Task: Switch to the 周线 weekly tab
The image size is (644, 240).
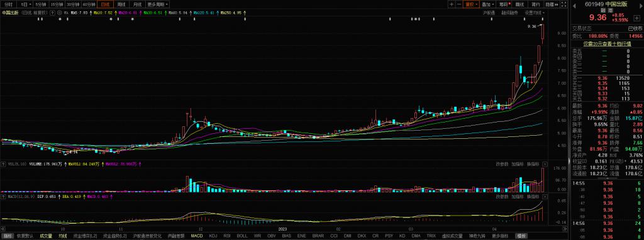Action: coord(121,4)
